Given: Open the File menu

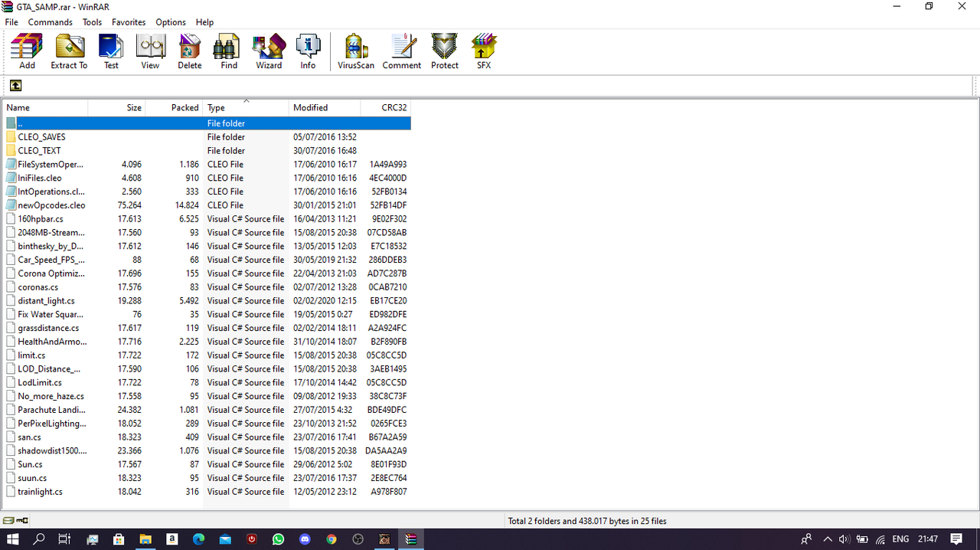Looking at the screenshot, I should [11, 22].
